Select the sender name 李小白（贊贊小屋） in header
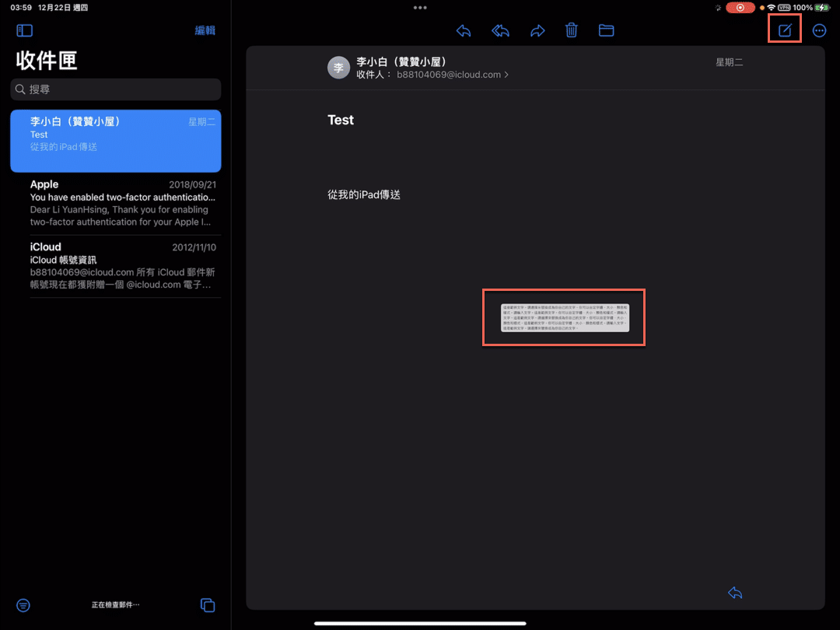Viewport: 840px width, 630px height. pos(402,62)
